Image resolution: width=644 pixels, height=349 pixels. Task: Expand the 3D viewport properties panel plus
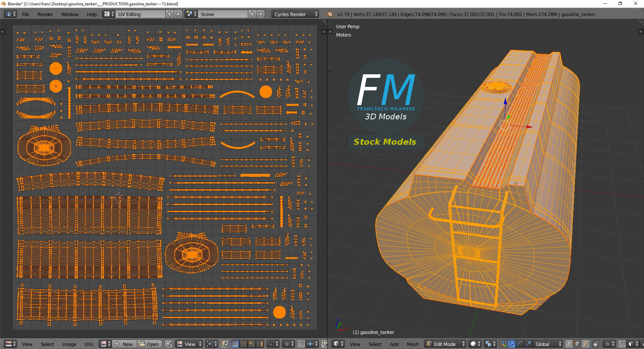[x=640, y=32]
